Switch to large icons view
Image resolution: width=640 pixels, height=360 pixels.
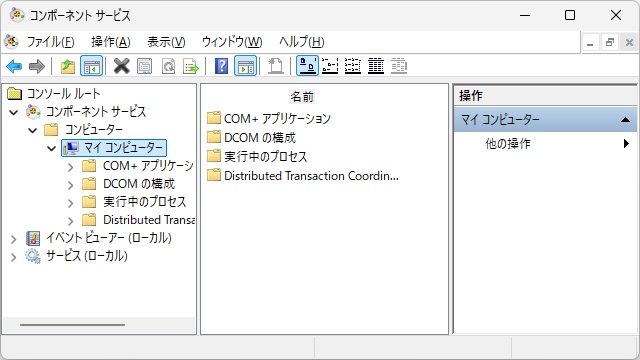tap(307, 66)
